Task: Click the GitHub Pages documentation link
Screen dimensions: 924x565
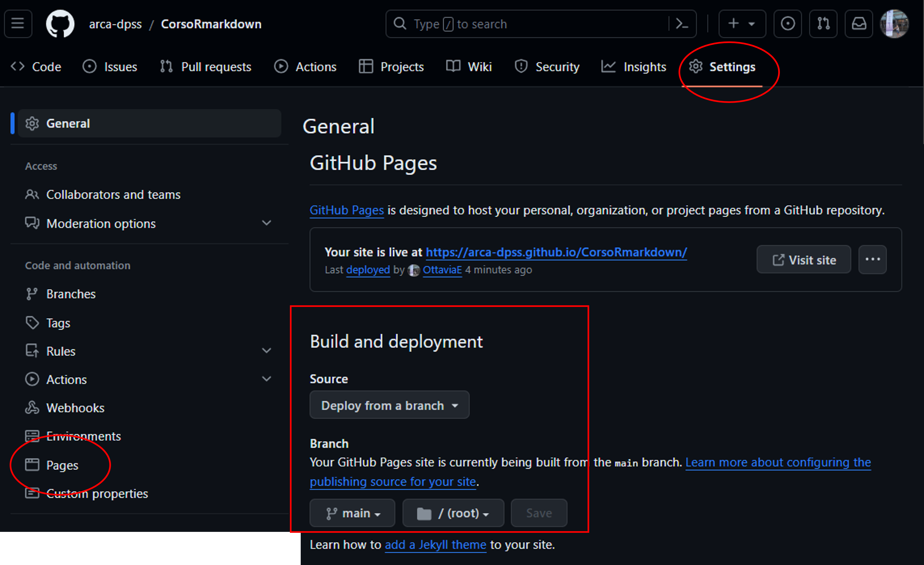Action: coord(347,210)
